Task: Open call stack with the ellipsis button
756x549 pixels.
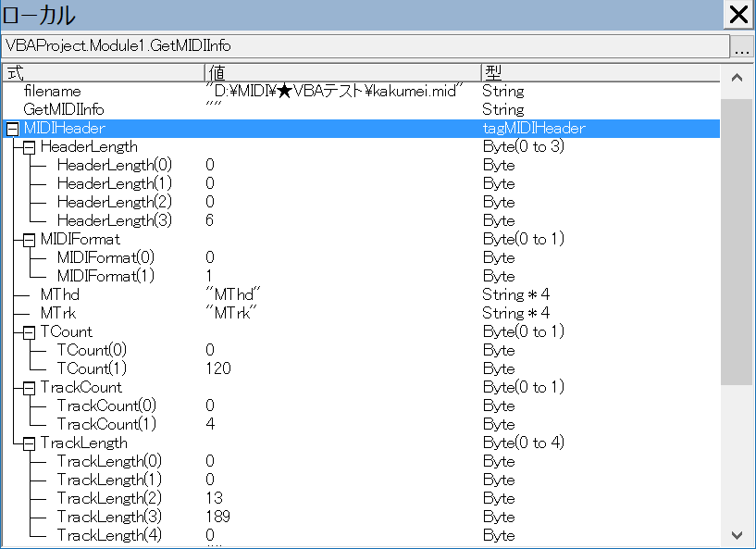Action: [x=742, y=46]
